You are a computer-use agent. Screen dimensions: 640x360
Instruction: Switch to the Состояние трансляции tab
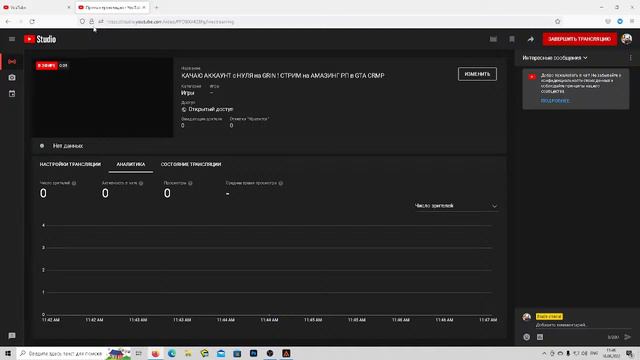click(191, 164)
